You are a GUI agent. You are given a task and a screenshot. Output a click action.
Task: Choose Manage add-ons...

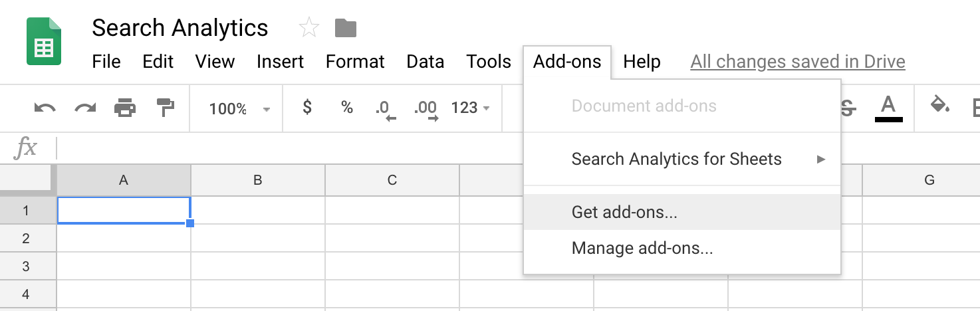click(683, 248)
